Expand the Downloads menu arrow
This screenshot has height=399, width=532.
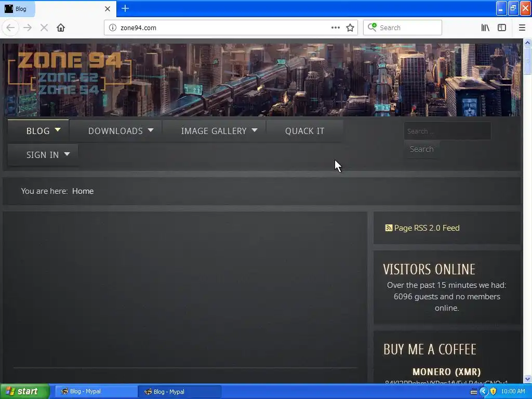[151, 130]
